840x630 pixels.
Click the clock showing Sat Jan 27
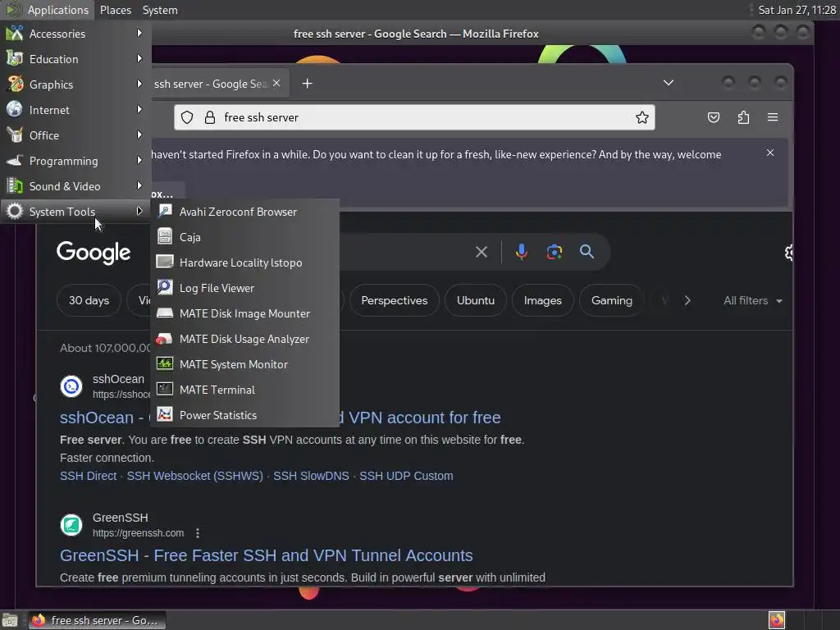pyautogui.click(x=797, y=10)
